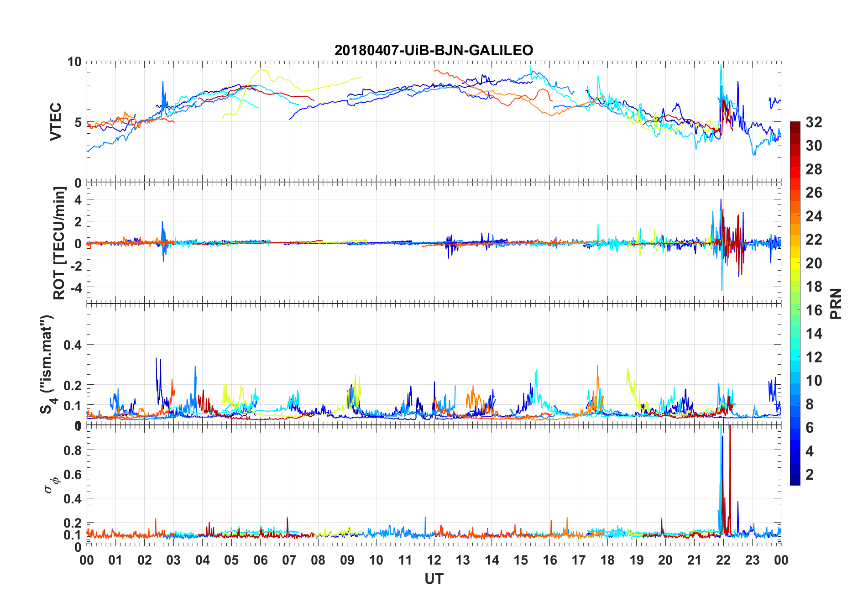Click x-axis tick label 04

[x=203, y=560]
